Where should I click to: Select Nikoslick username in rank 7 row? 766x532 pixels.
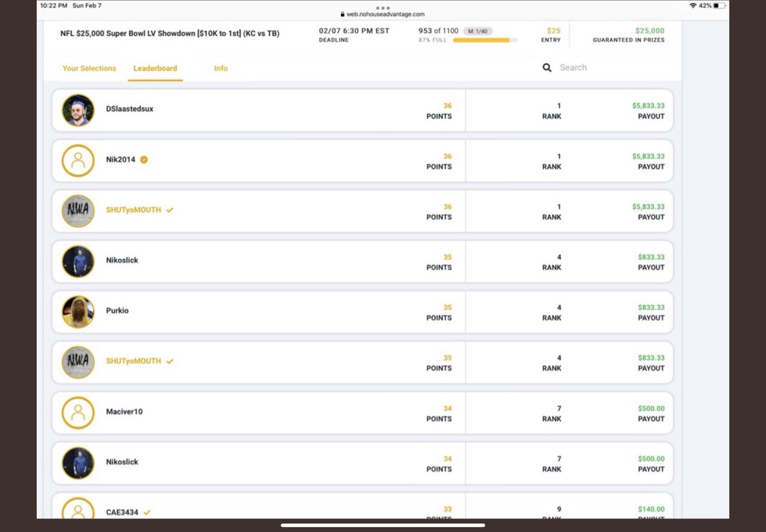pos(122,462)
